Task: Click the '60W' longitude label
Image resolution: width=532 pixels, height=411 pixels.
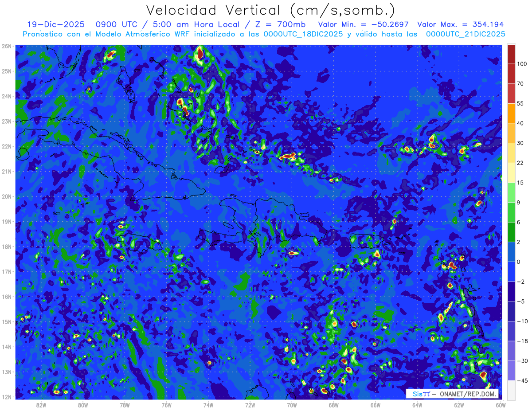Action: click(501, 405)
